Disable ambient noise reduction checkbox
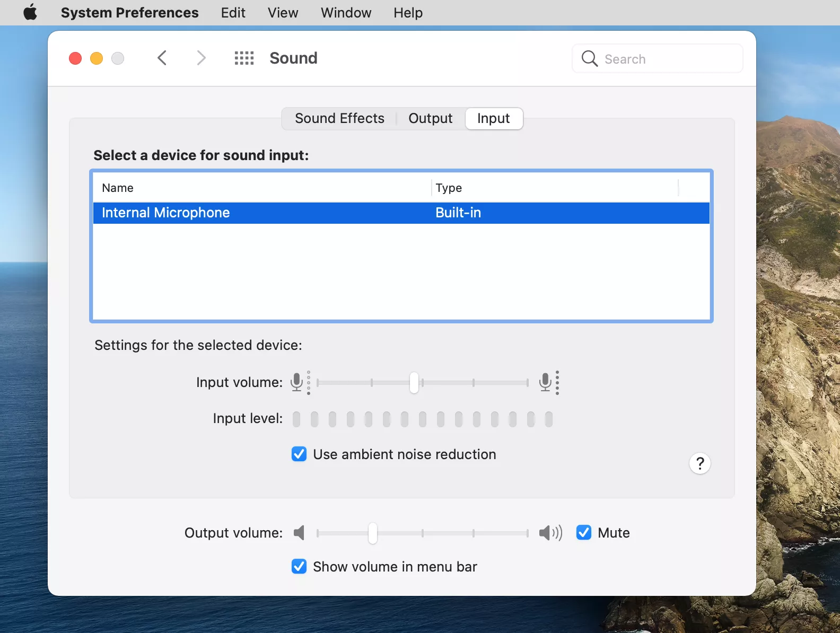This screenshot has height=633, width=840. tap(299, 454)
